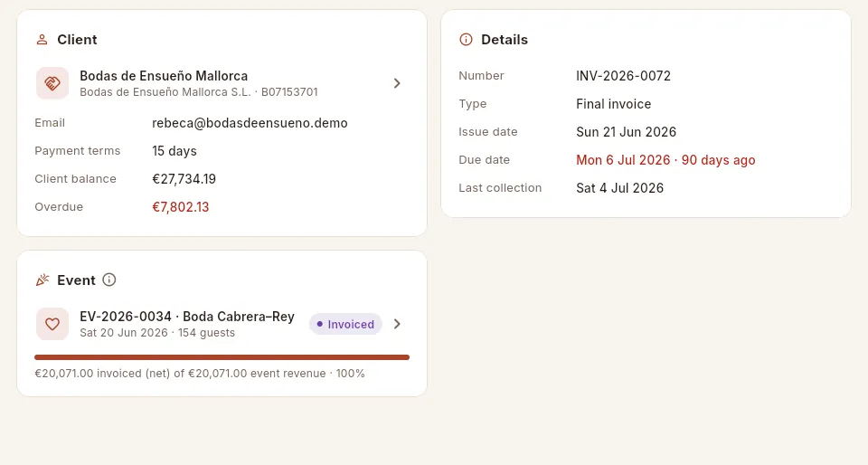Click the info circle icon beside Details heading
The image size is (868, 465).
coord(467,40)
